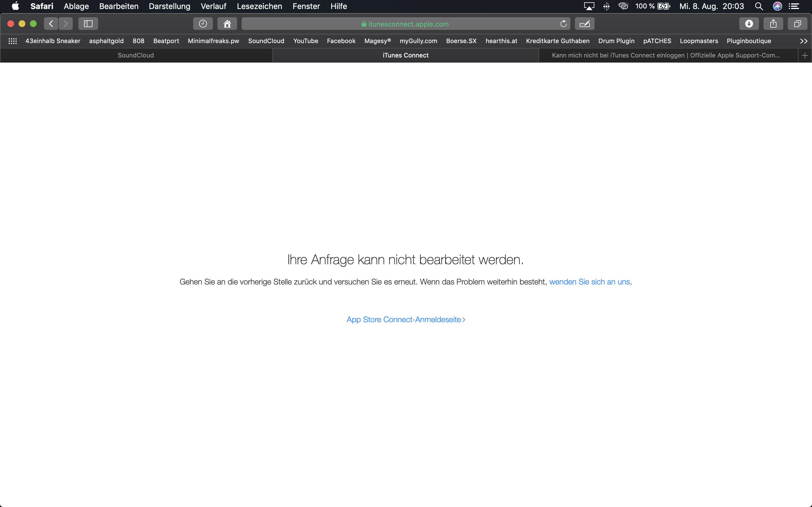Add a new tab with plus
The height and width of the screenshot is (507, 812).
[805, 55]
